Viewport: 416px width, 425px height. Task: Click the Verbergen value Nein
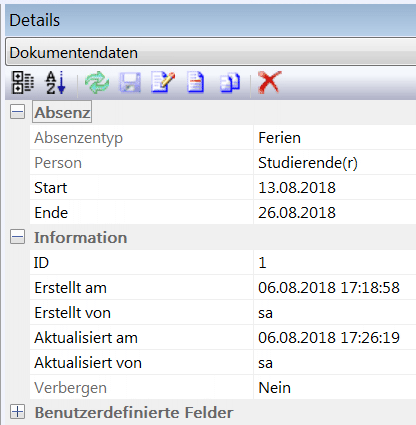coord(275,387)
